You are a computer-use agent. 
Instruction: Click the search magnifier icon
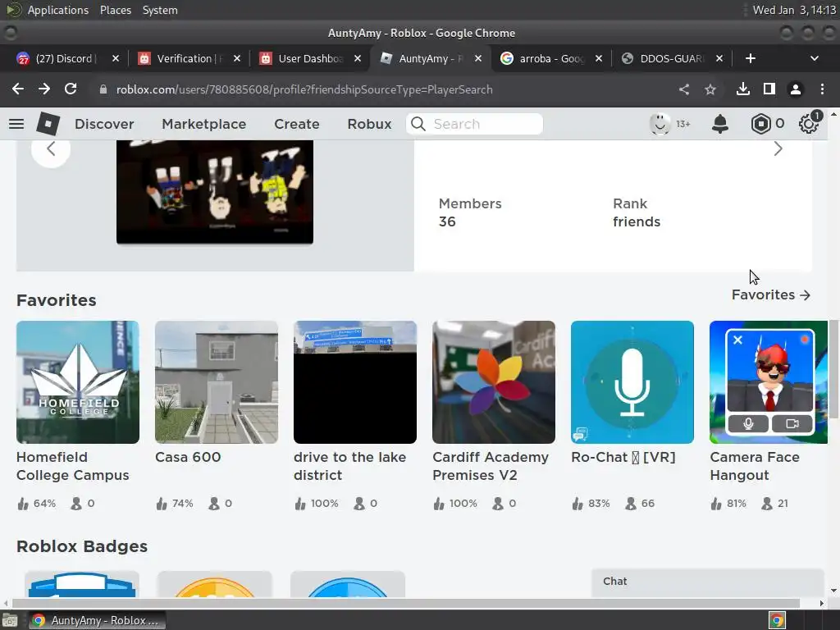tap(418, 124)
